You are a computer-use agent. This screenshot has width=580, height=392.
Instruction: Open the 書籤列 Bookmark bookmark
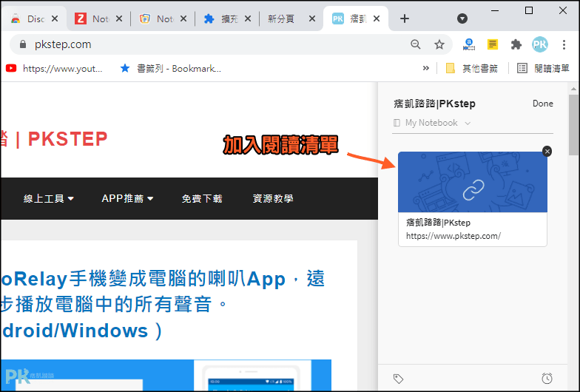(x=171, y=68)
